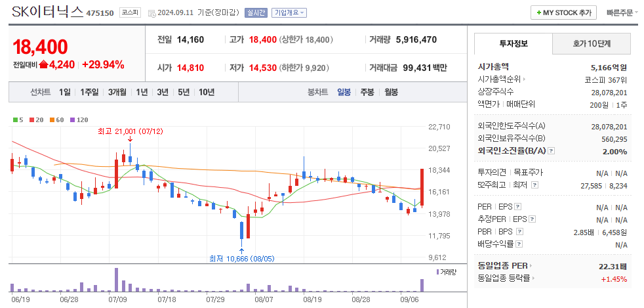Open help icon next to 52주최고 최저

534,185
